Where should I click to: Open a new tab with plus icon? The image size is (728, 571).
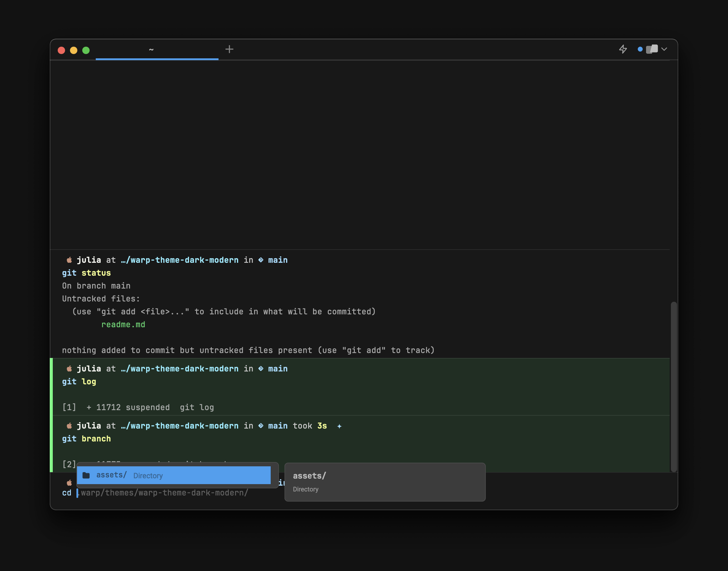click(x=229, y=49)
